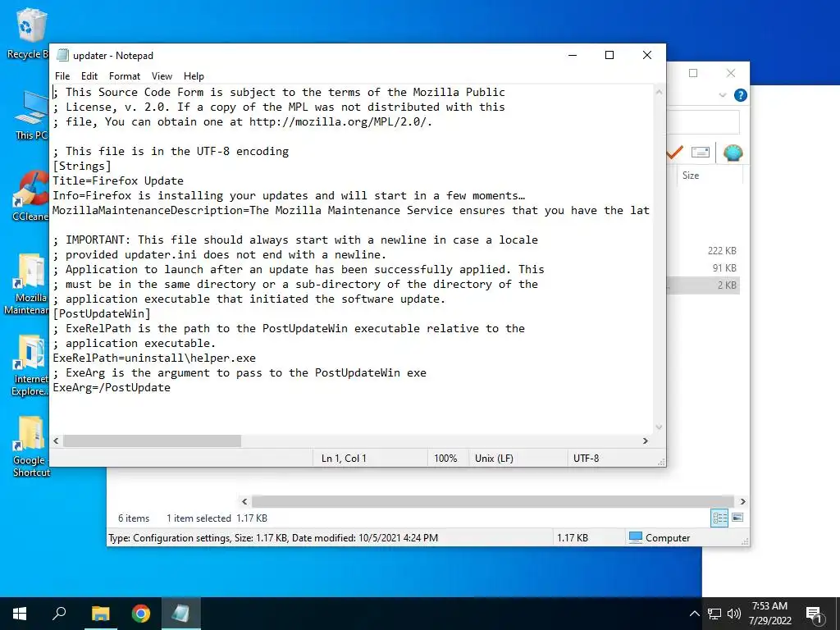Maximize the Explorer window behind Notepad
Image resolution: width=840 pixels, height=630 pixels.
[693, 73]
